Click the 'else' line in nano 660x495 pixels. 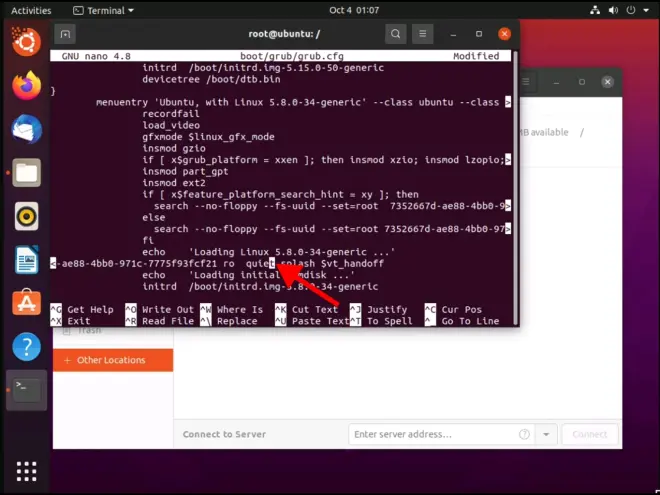click(154, 217)
